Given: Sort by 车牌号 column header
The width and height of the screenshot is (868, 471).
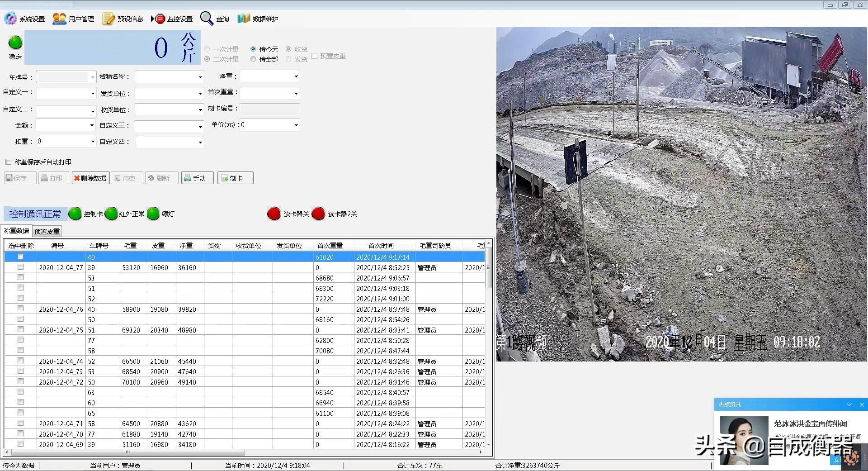Looking at the screenshot, I should pos(99,245).
